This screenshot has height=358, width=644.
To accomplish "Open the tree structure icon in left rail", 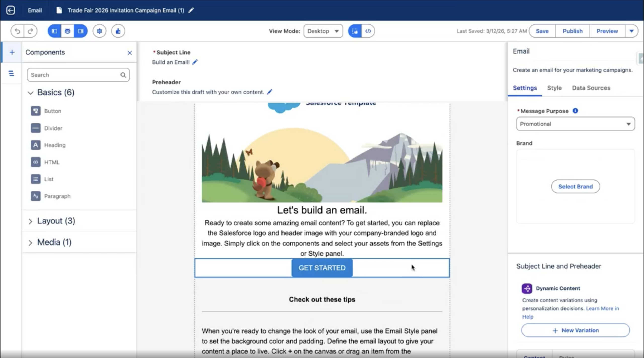I will [11, 74].
